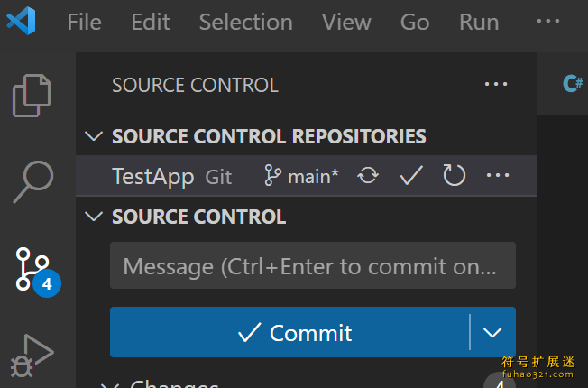The image size is (588, 388).
Task: Open the Commit button dropdown arrow
Action: pos(492,332)
